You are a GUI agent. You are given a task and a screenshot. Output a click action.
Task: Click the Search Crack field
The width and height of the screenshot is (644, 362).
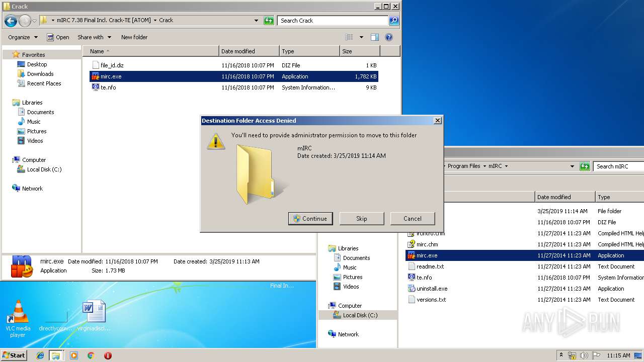click(x=333, y=21)
